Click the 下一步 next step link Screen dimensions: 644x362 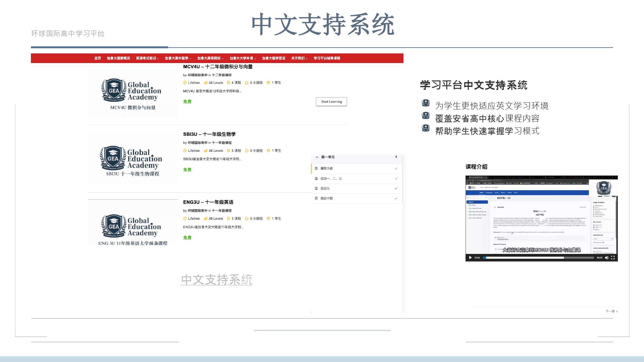[x=611, y=311]
